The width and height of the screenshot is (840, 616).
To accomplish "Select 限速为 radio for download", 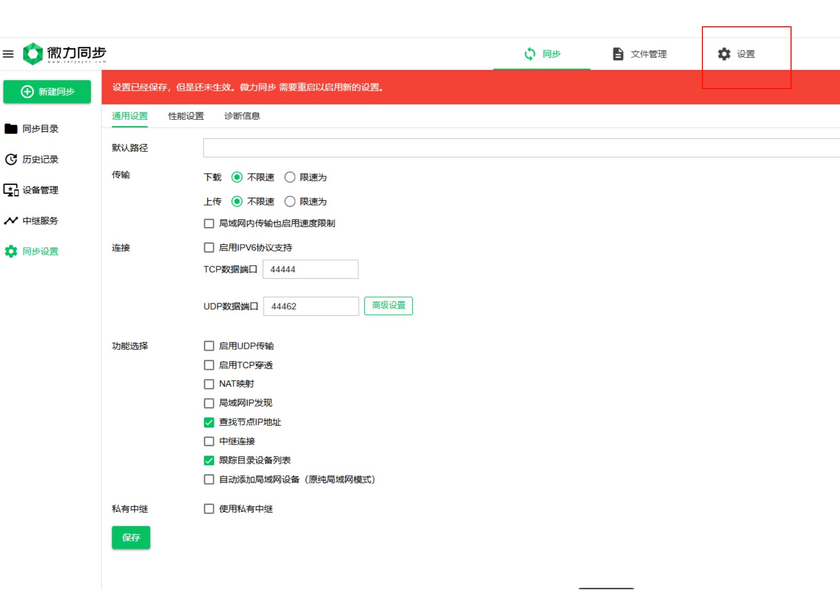I will pyautogui.click(x=290, y=177).
